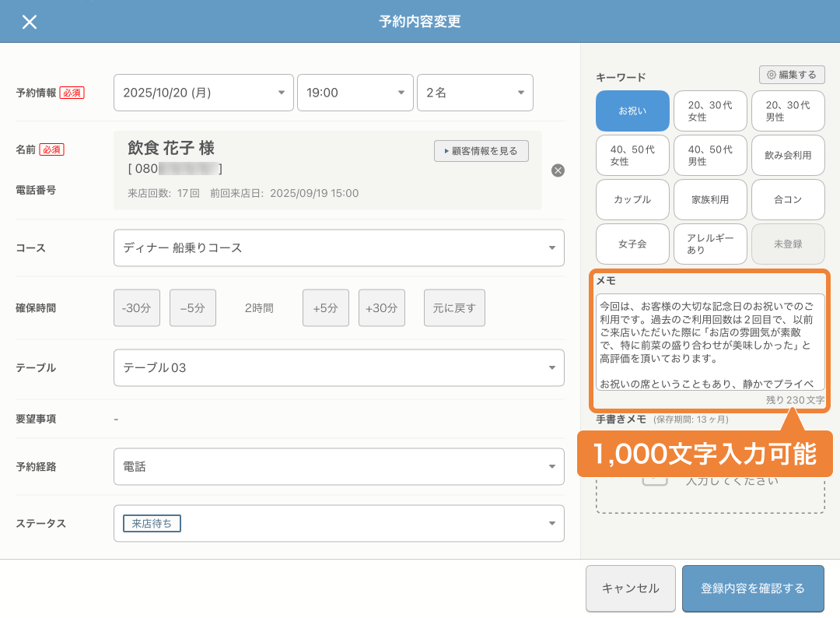The width and height of the screenshot is (840, 618).
Task: Toggle off the お祝い keyword tag
Action: pos(632,111)
